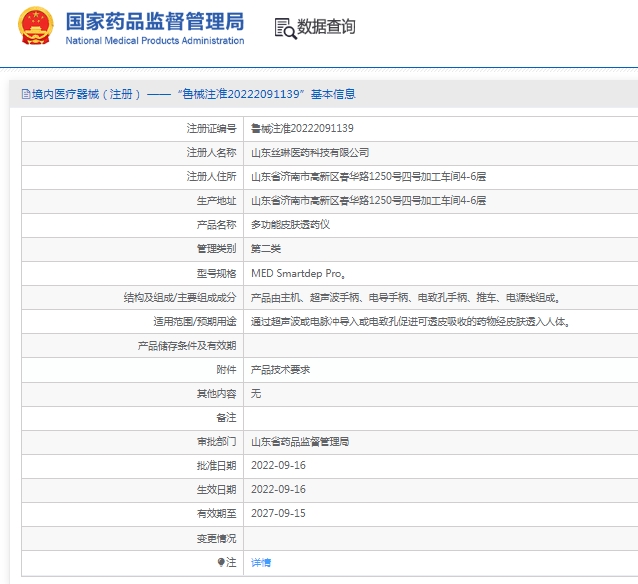This screenshot has width=638, height=584.
Task: Click the 审批部门 label
Action: point(216,442)
